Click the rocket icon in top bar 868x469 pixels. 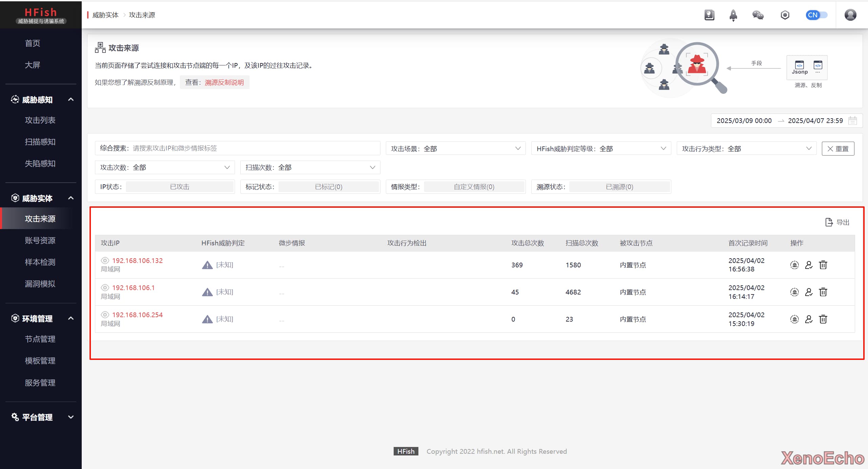coord(733,15)
